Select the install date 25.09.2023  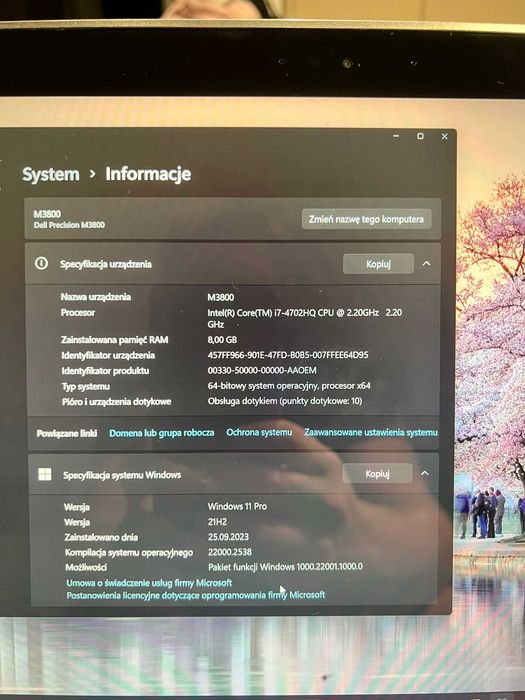pos(228,537)
